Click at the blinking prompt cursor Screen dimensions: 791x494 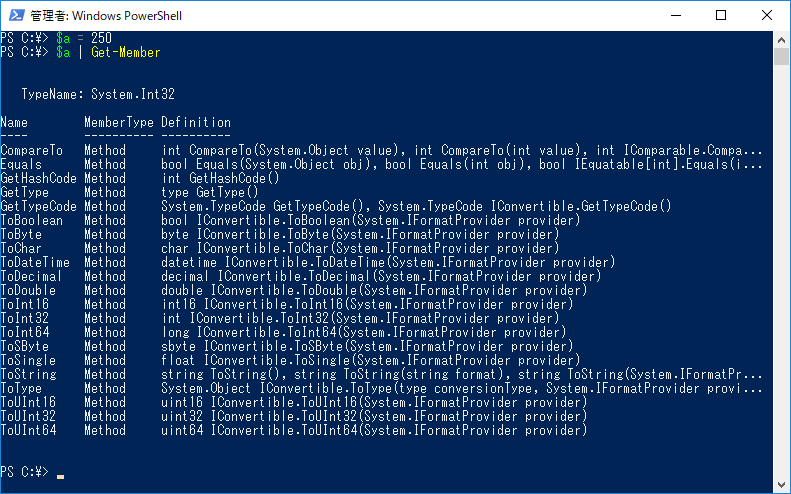(x=61, y=476)
